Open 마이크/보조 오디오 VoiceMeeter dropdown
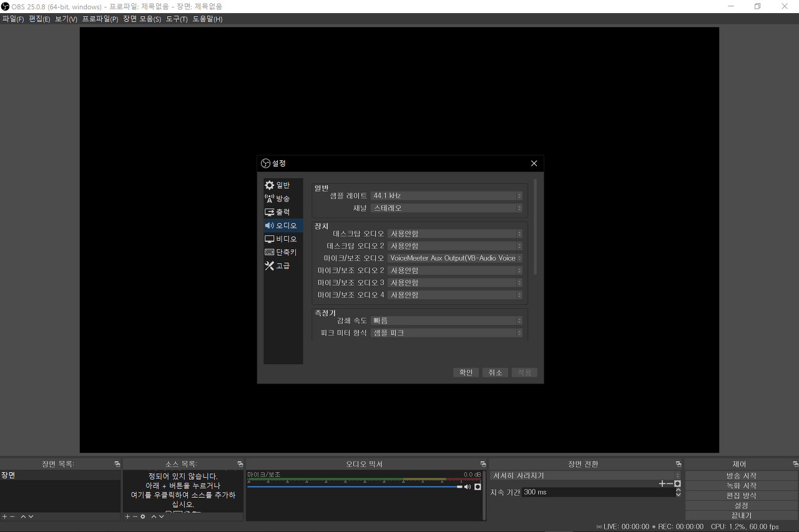The height and width of the screenshot is (532, 799). [455, 258]
